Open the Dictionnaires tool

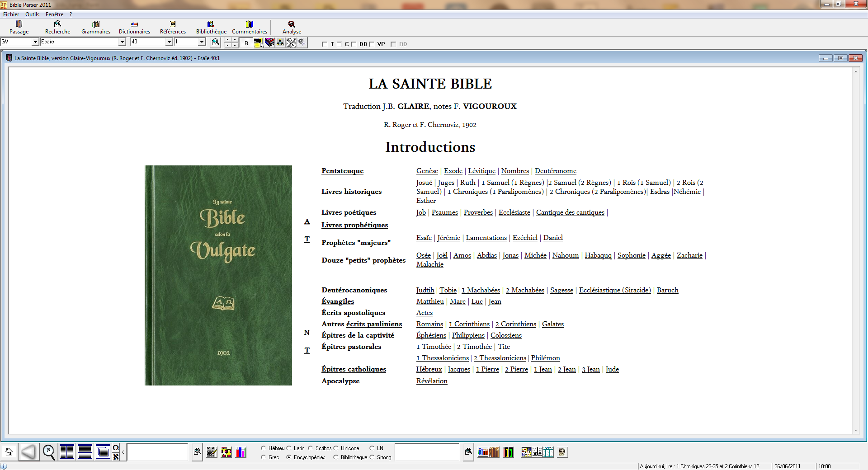(x=134, y=27)
